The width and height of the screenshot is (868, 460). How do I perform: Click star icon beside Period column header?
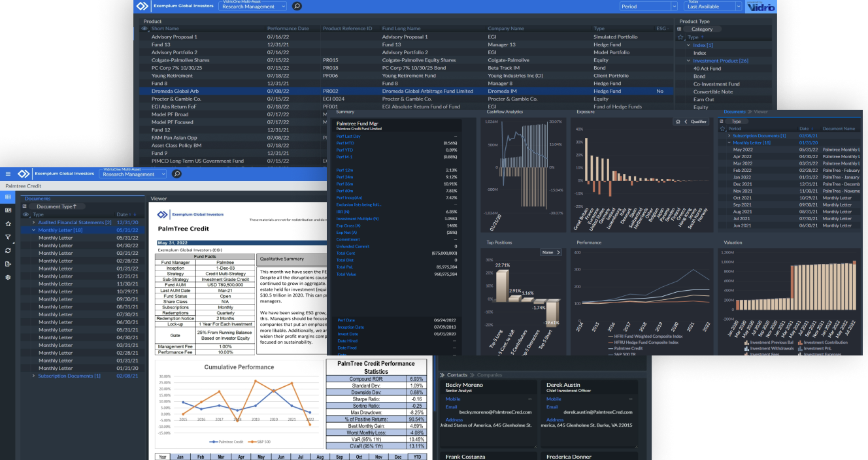[723, 129]
